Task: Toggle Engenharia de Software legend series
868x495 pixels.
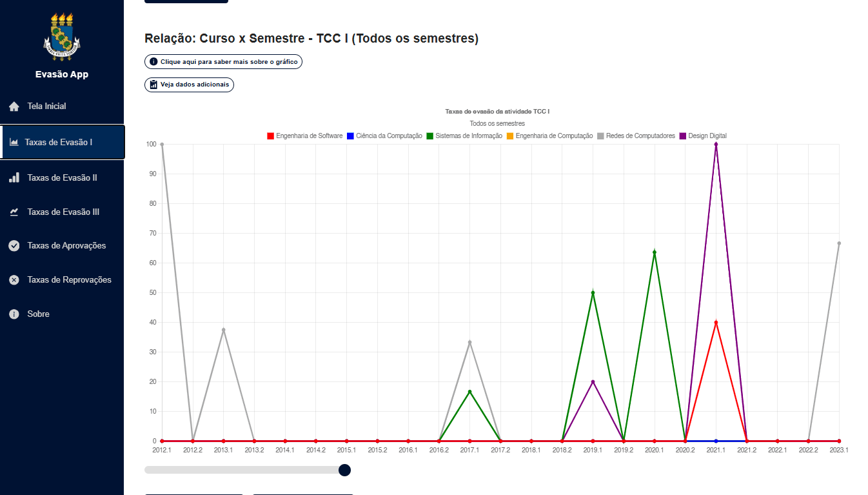Action: (304, 136)
